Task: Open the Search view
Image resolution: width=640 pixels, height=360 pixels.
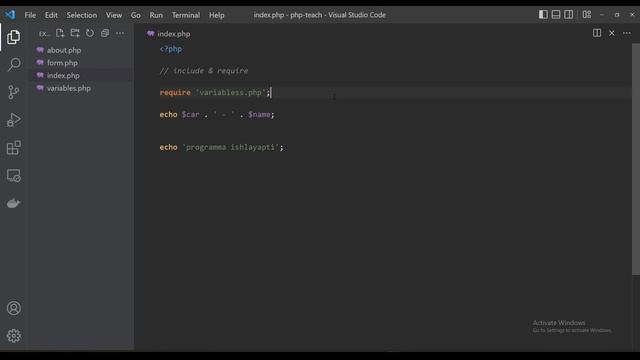Action: [13, 64]
